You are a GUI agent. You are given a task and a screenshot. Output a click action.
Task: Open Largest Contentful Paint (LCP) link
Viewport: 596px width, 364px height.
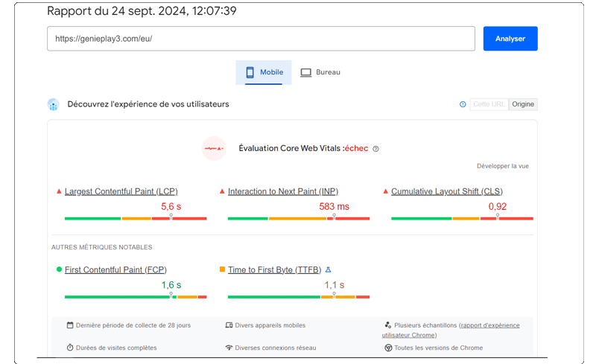[x=121, y=191]
